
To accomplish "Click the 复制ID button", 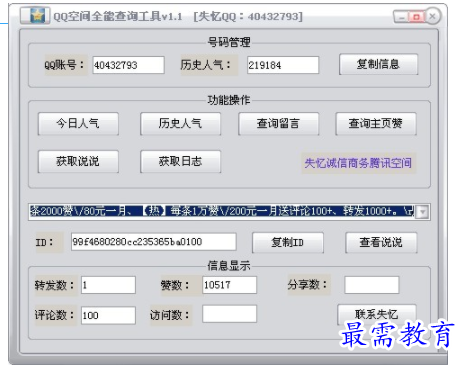I will (288, 242).
